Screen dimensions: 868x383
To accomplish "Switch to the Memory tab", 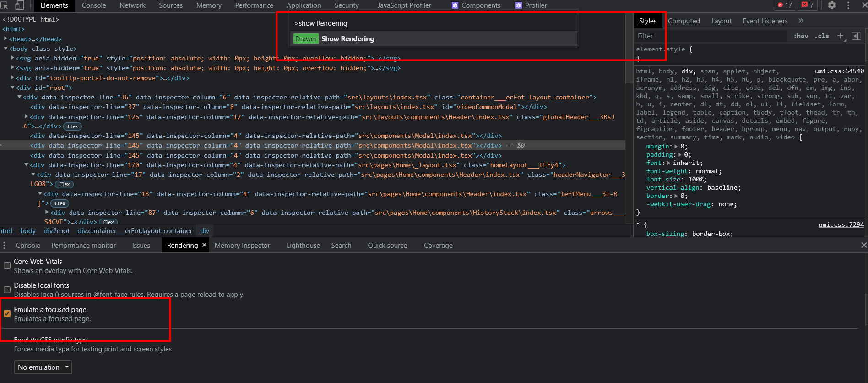I will [209, 5].
